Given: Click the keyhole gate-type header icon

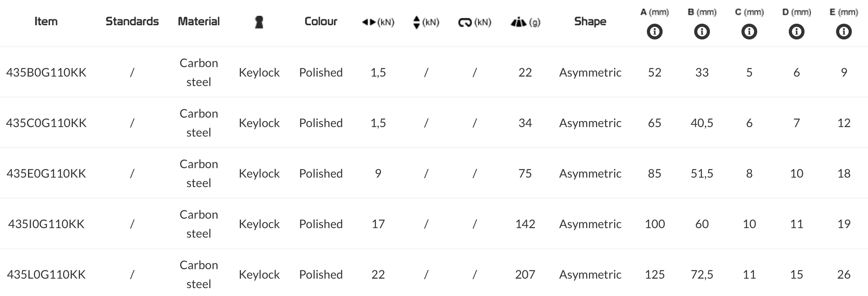Looking at the screenshot, I should pyautogui.click(x=259, y=22).
